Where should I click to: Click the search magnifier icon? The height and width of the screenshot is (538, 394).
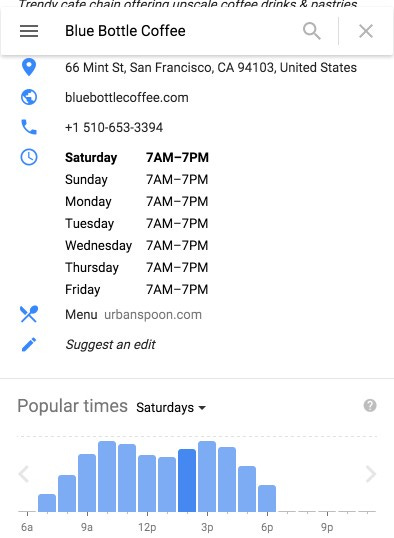coord(312,31)
